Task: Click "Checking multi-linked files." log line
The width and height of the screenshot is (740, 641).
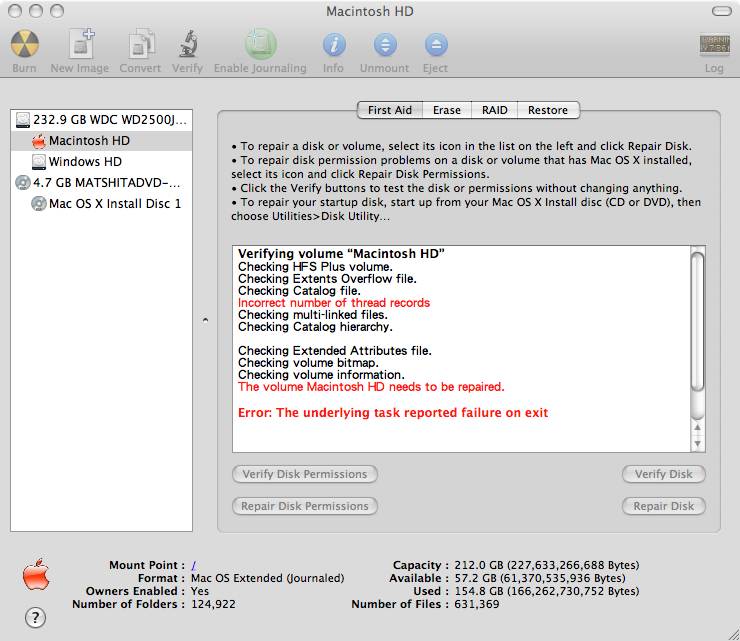Action: tap(312, 314)
